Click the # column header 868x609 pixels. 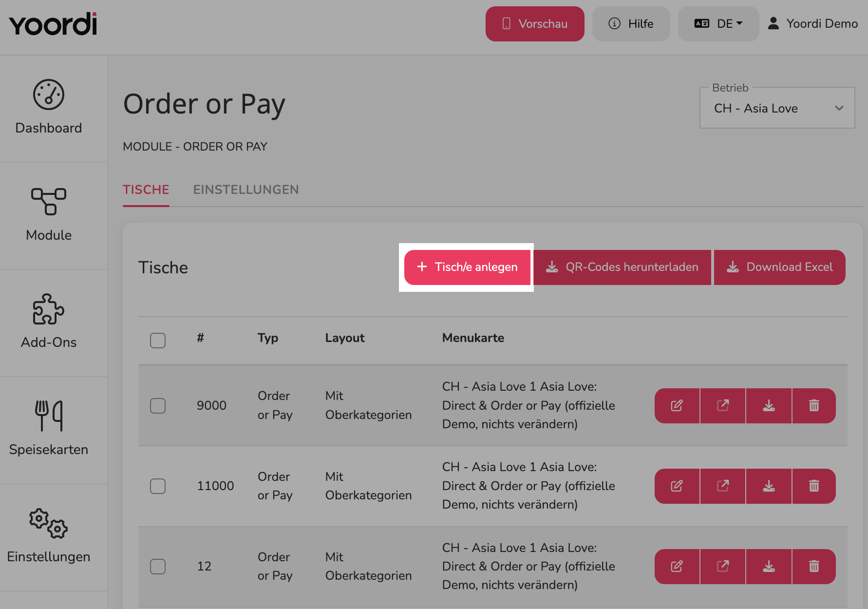pyautogui.click(x=200, y=338)
